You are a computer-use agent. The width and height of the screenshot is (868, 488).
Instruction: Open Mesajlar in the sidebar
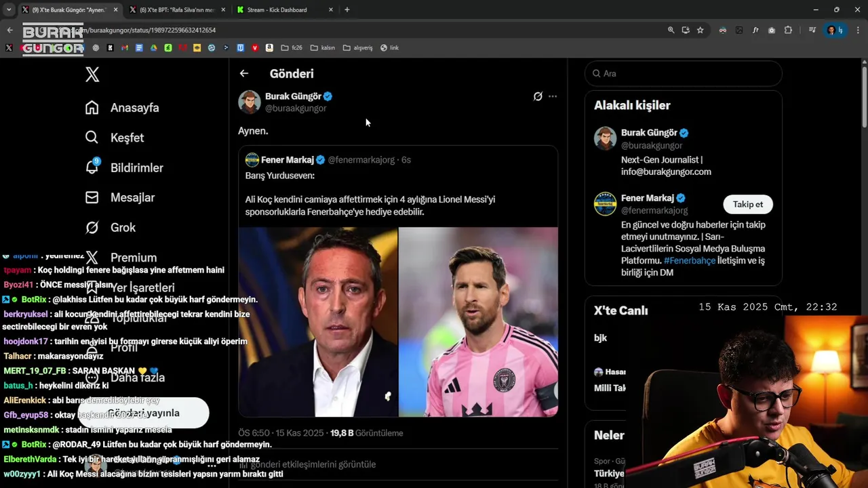tap(119, 197)
